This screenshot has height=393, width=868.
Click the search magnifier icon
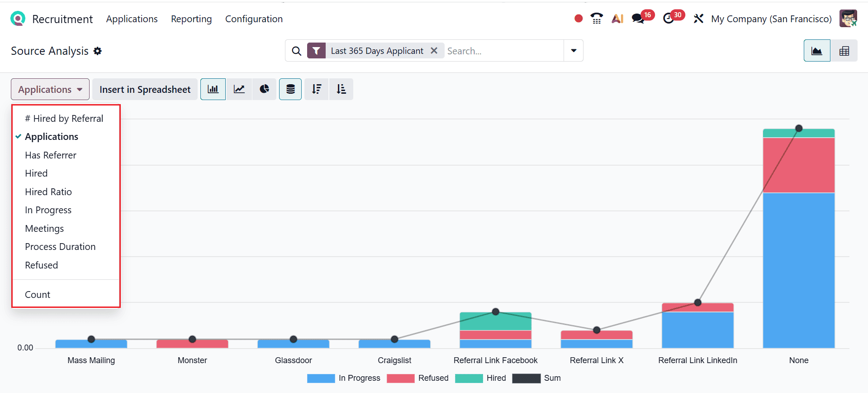click(296, 51)
